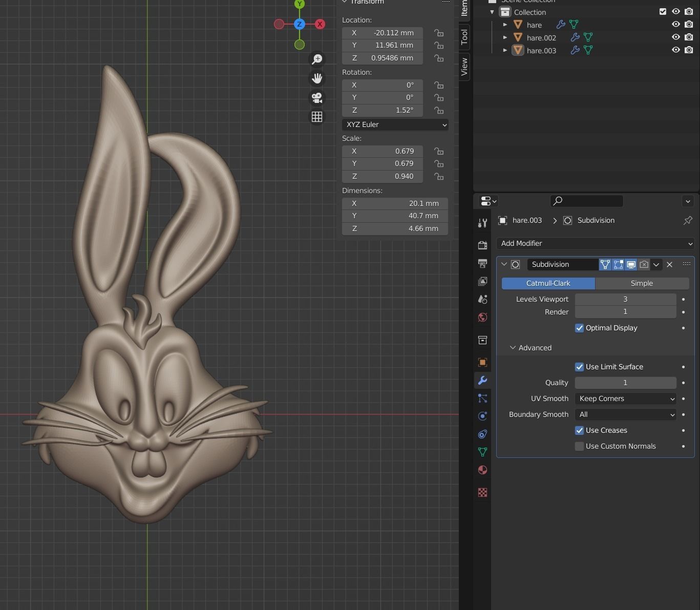Viewport: 700px width, 610px height.
Task: Lock the Rotation Z value
Action: (x=439, y=110)
